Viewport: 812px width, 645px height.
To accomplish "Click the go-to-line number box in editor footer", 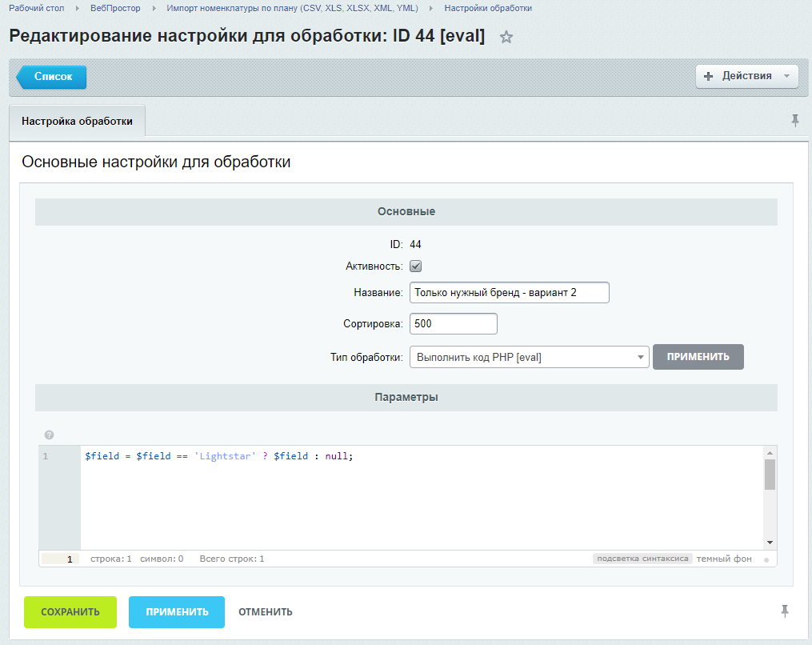I will pyautogui.click(x=61, y=559).
